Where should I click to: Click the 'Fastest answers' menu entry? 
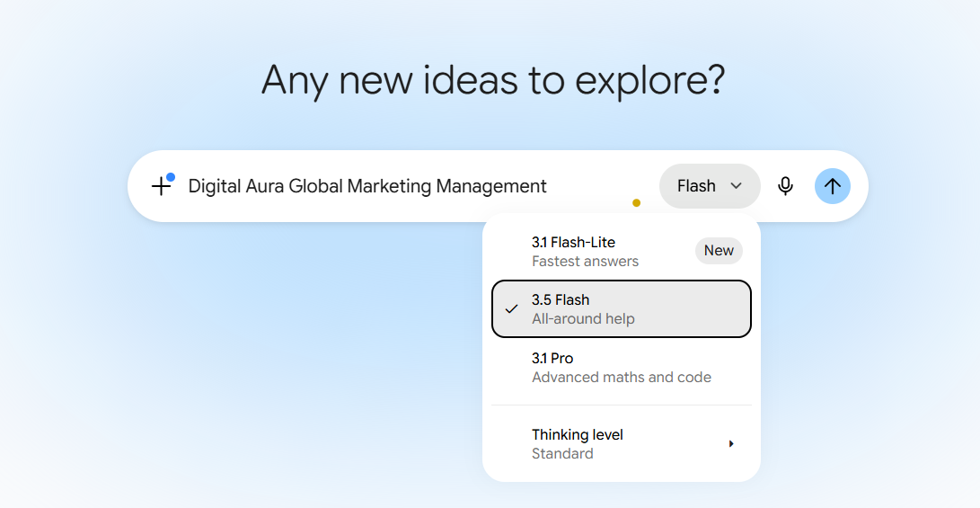click(x=585, y=262)
